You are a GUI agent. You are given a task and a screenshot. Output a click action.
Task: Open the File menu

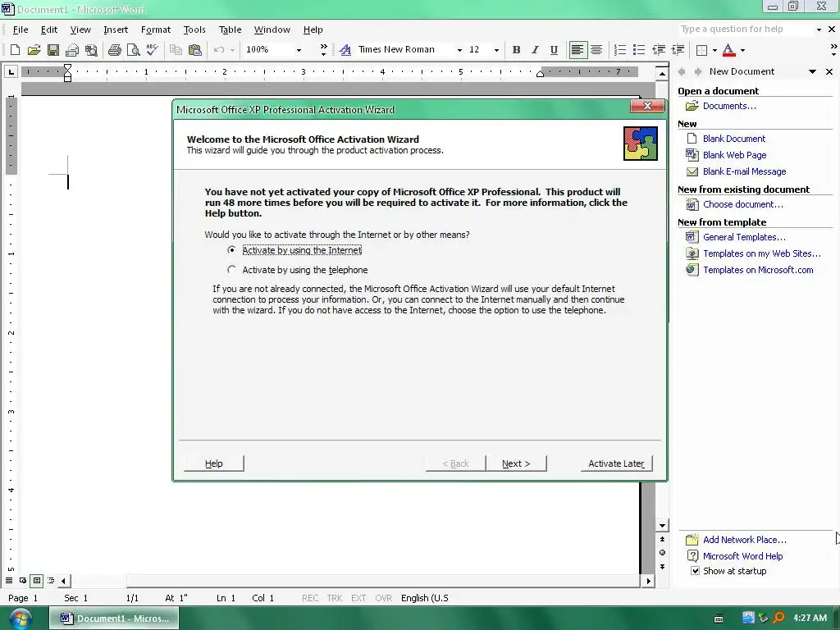pyautogui.click(x=21, y=30)
